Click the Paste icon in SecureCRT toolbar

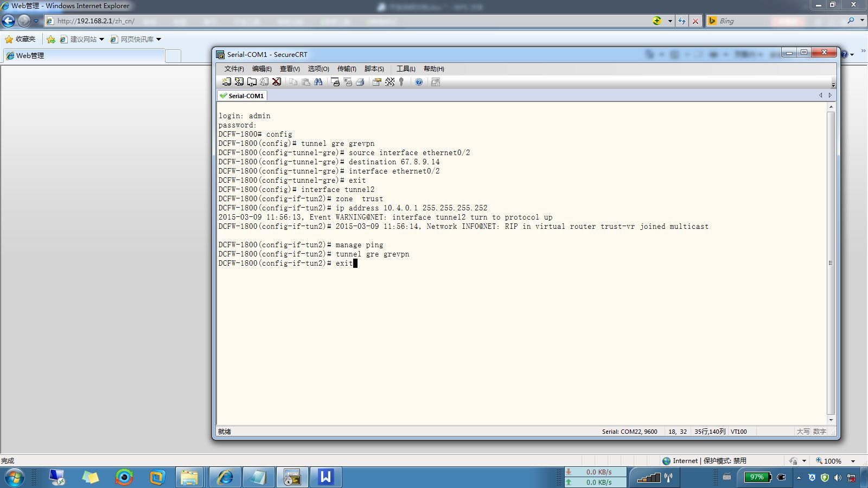click(306, 82)
